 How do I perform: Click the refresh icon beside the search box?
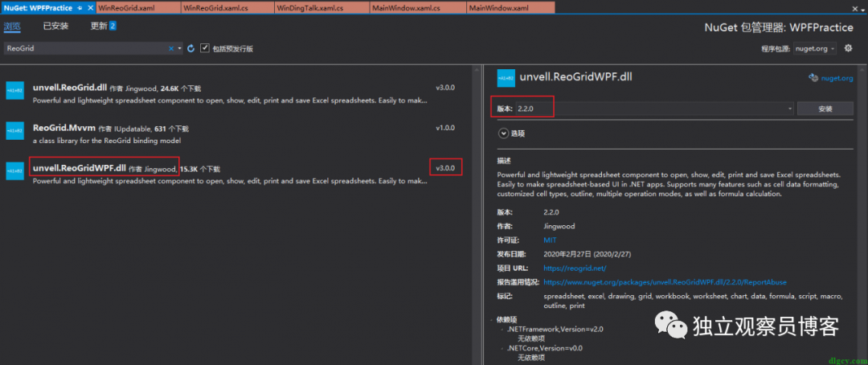(x=191, y=49)
